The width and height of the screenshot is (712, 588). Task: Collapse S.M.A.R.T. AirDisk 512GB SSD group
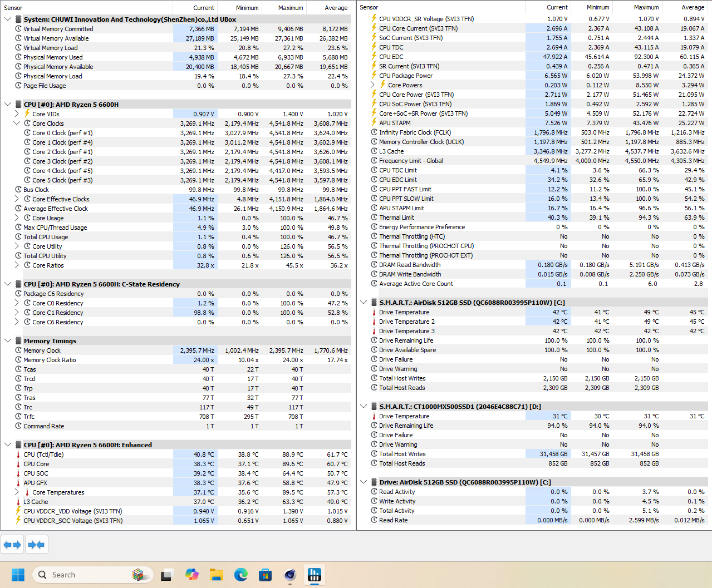point(364,303)
